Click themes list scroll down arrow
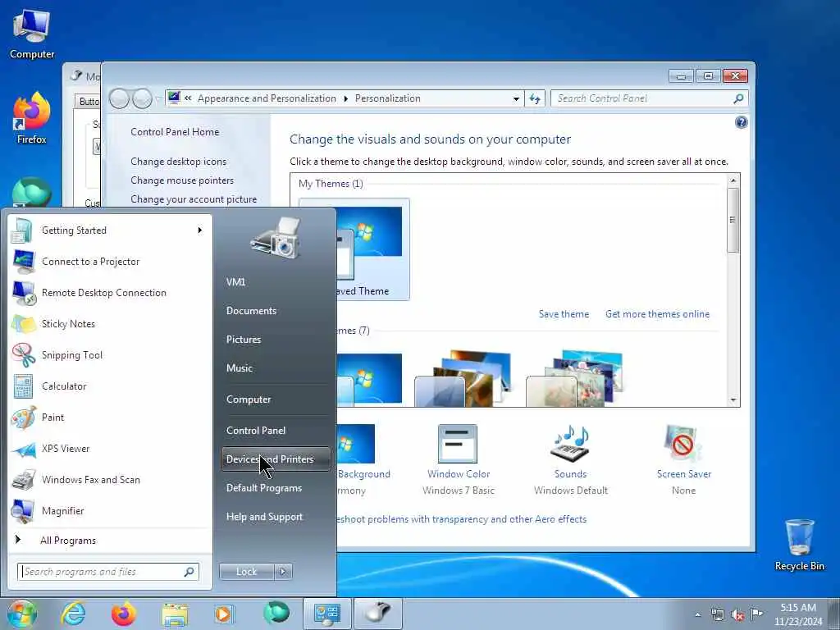 733,400
